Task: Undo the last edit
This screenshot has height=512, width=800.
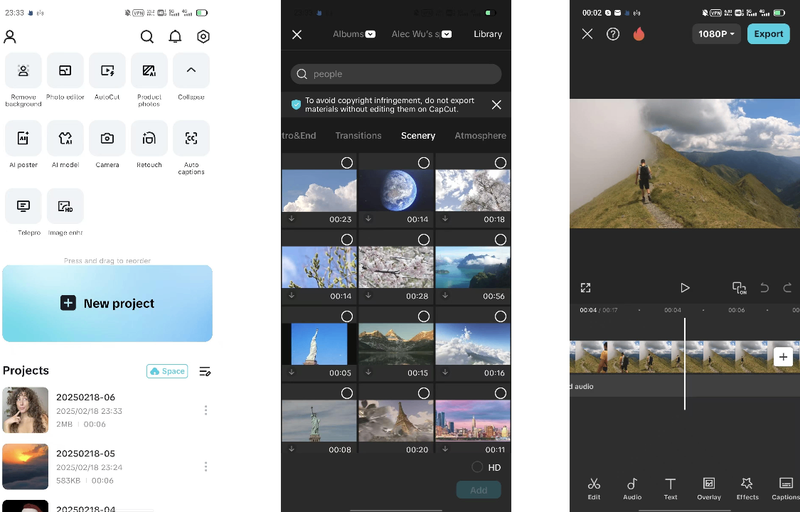Action: [764, 288]
